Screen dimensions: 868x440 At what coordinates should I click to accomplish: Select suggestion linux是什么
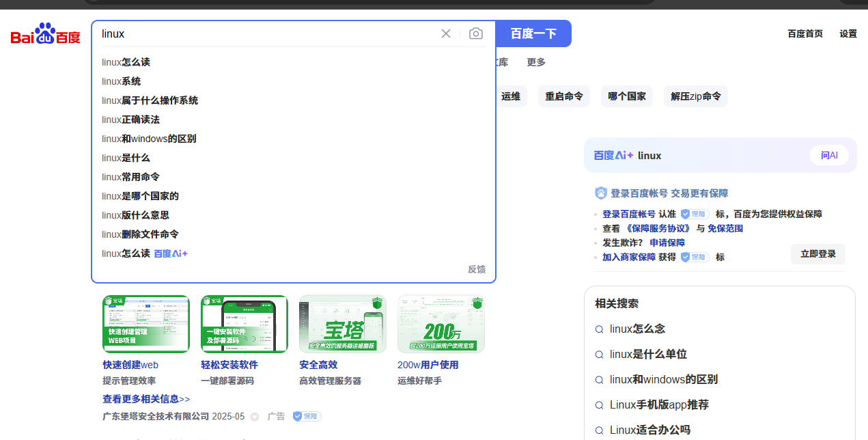point(126,158)
